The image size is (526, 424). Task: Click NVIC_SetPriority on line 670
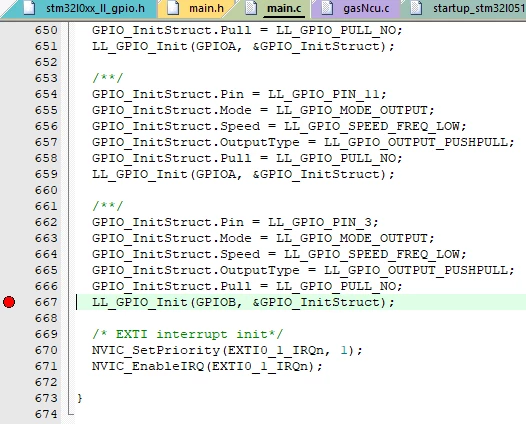click(156, 351)
